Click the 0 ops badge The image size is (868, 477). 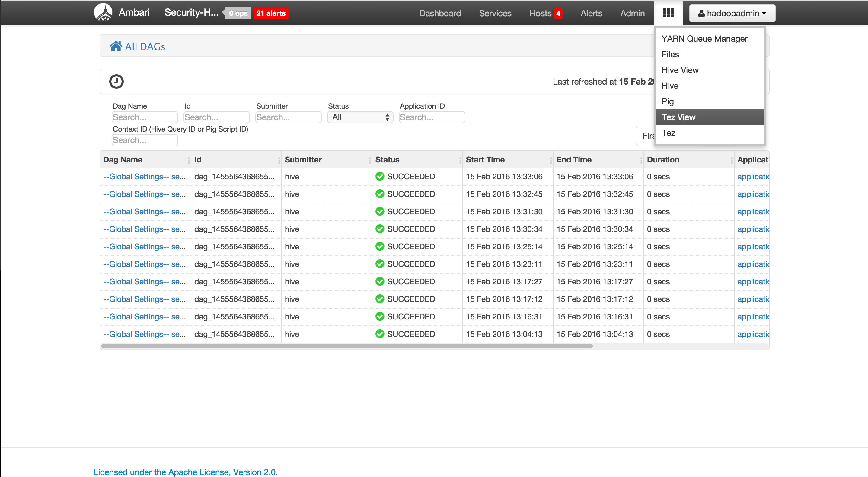[x=238, y=13]
